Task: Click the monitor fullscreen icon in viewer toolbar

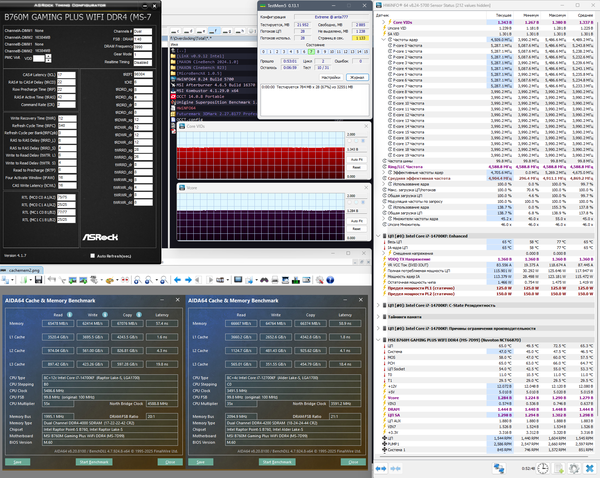Action: coord(238,280)
